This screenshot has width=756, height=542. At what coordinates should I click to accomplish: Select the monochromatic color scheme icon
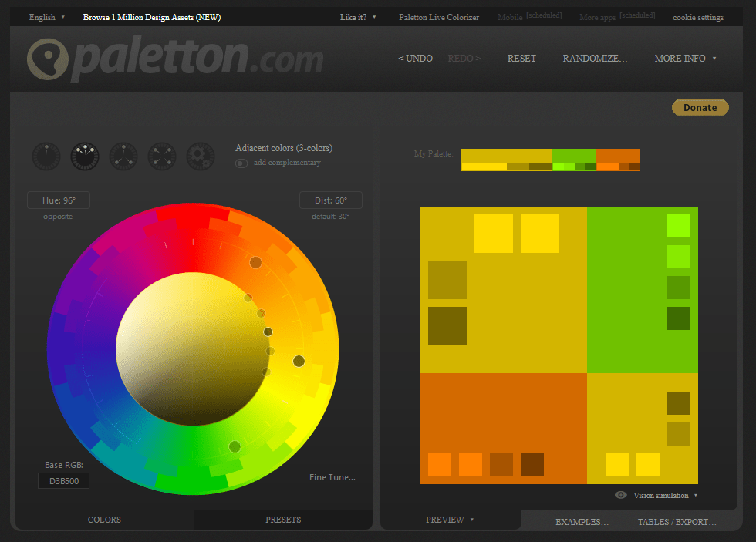(46, 157)
